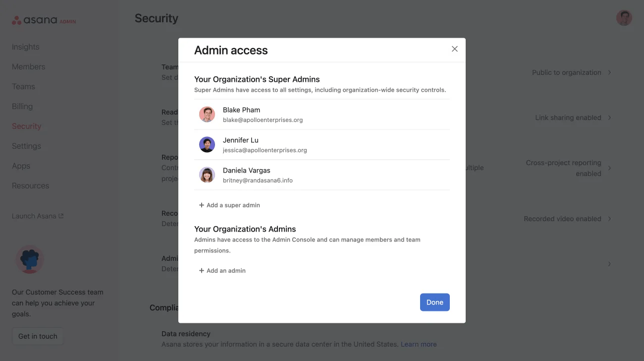This screenshot has height=361, width=644.
Task: Click the Customer Success team illustration
Action: [29, 259]
